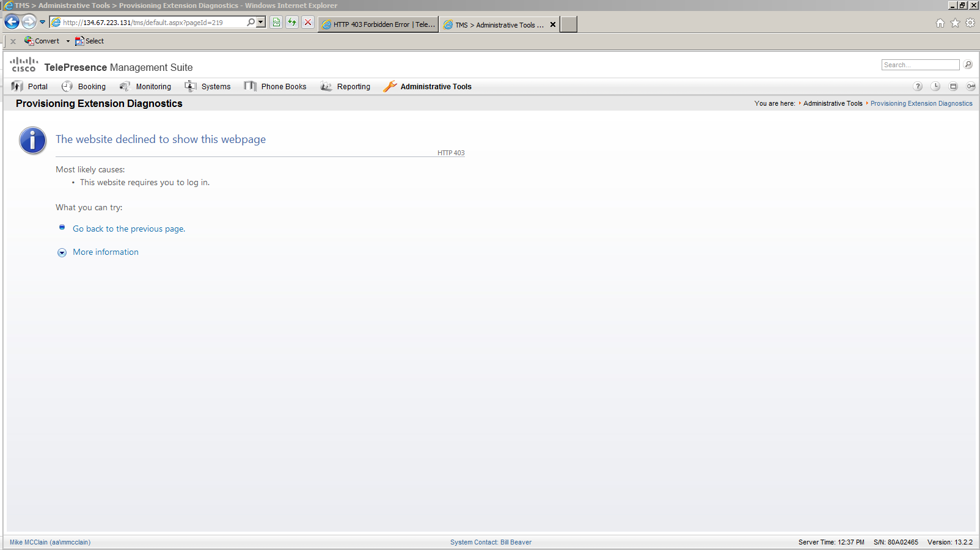
Task: Switch to TMS Administrative Tools tab
Action: tap(494, 25)
